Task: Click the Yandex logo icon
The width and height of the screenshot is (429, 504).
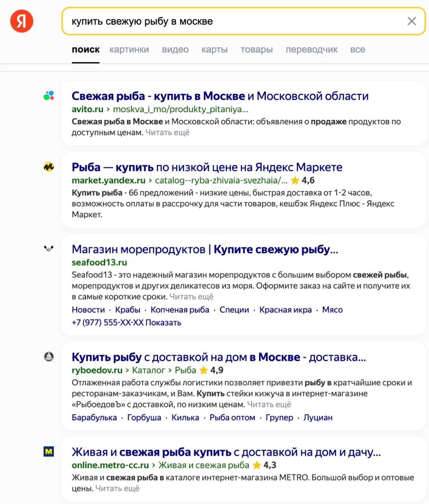Action: point(22,21)
